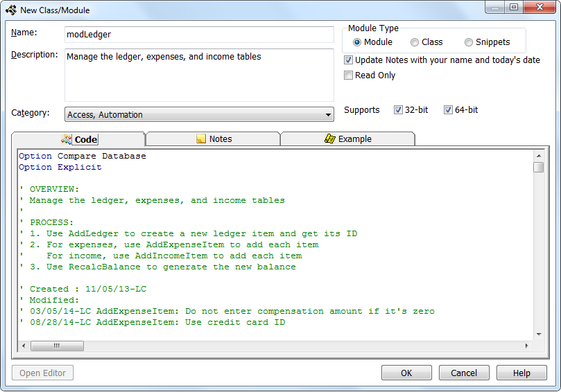
Task: Click into the Description text area
Action: (x=199, y=75)
